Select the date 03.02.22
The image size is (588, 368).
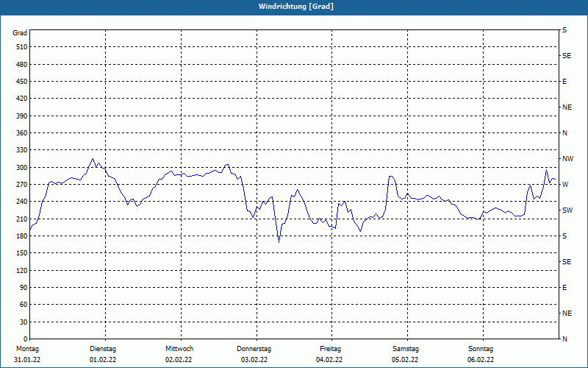coord(254,360)
